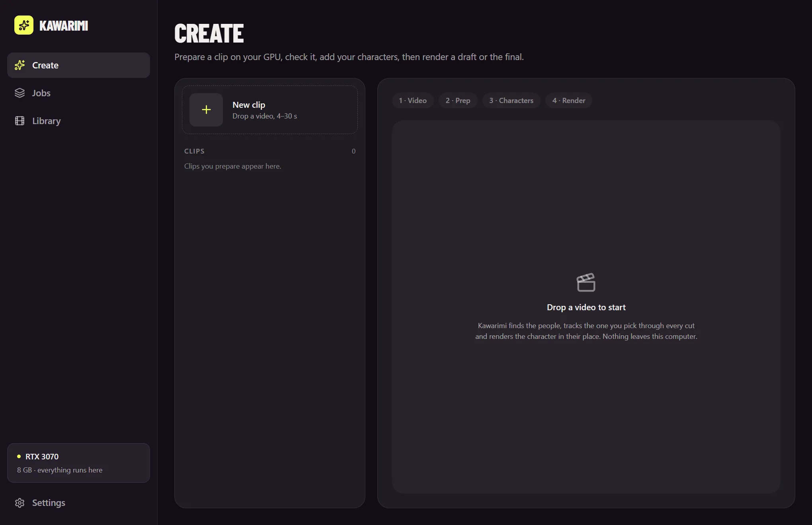
Task: Click the clapperboard icon in drop area
Action: click(x=586, y=282)
